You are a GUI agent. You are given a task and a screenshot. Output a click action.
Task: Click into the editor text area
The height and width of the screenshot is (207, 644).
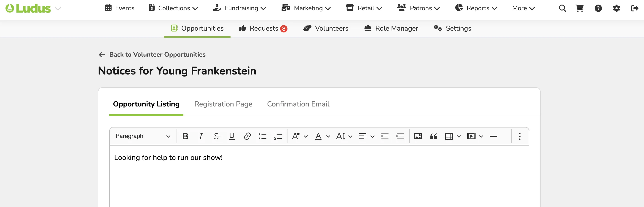(x=319, y=176)
